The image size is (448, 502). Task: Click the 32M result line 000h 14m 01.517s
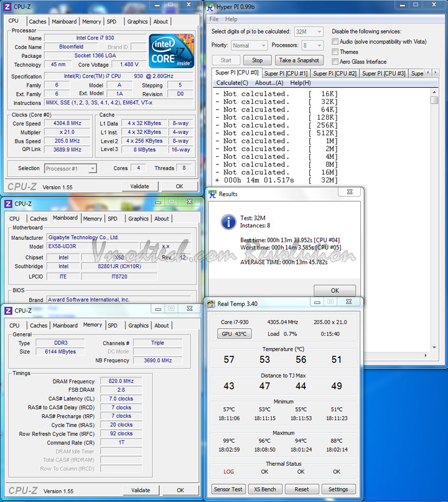point(276,180)
